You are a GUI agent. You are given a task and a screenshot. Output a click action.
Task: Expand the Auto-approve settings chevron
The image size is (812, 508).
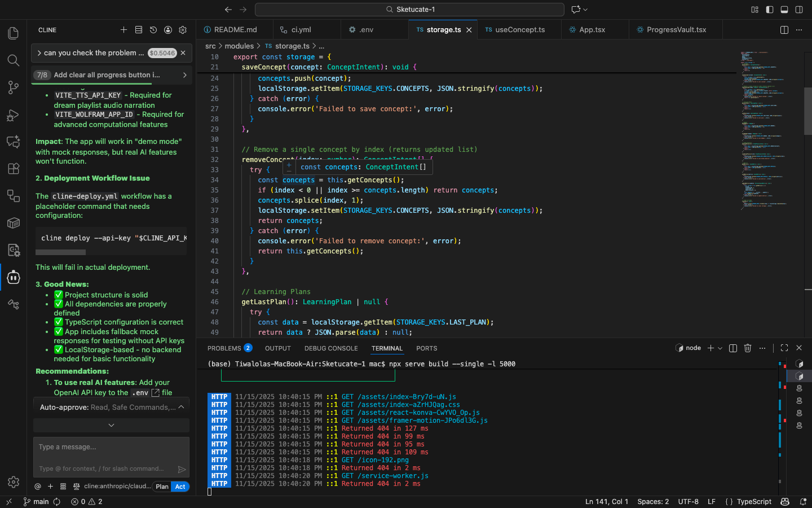pyautogui.click(x=181, y=407)
